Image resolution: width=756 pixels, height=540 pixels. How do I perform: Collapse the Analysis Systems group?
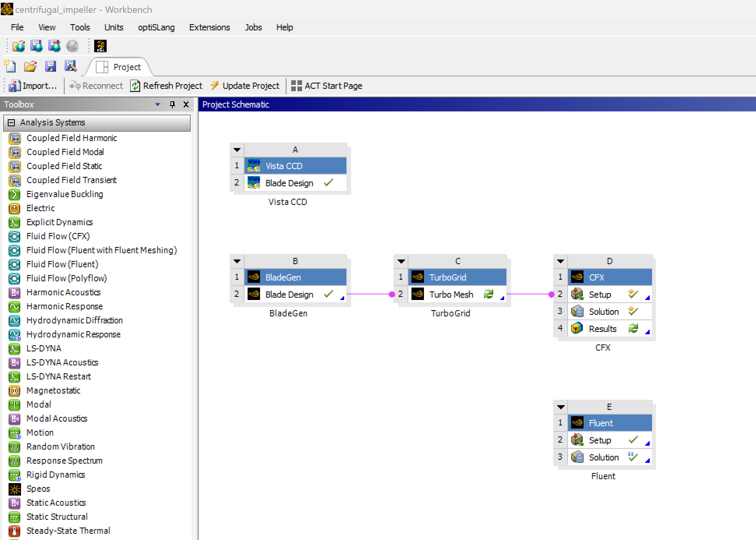click(x=11, y=123)
